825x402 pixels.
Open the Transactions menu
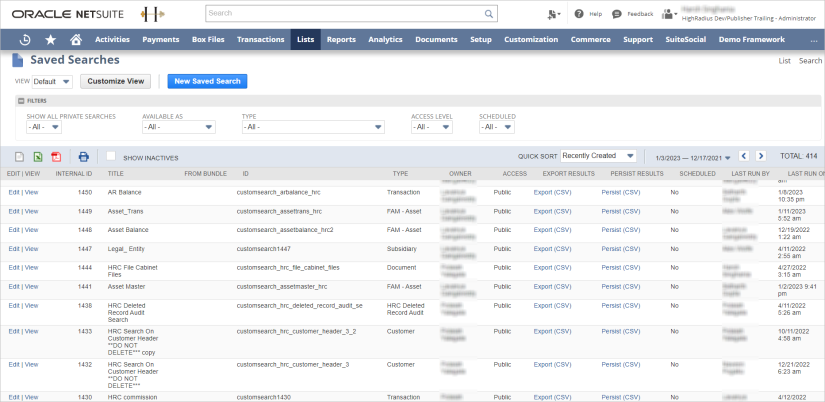(x=260, y=39)
